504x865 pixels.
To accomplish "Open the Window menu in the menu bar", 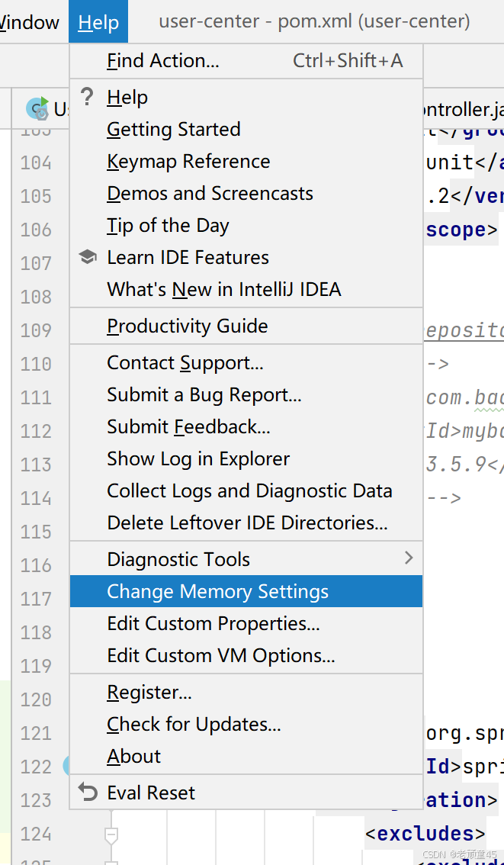I will pos(29,22).
